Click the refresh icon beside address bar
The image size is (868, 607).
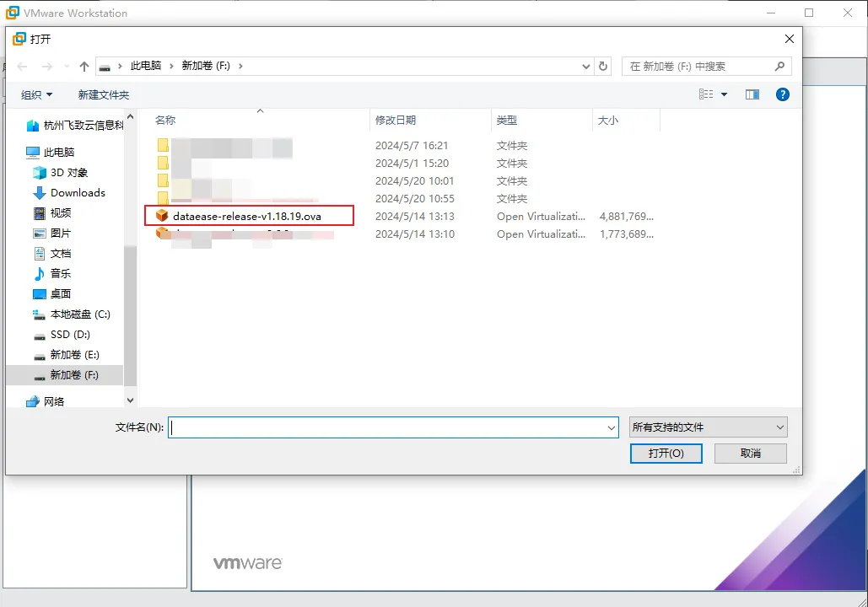pos(603,67)
